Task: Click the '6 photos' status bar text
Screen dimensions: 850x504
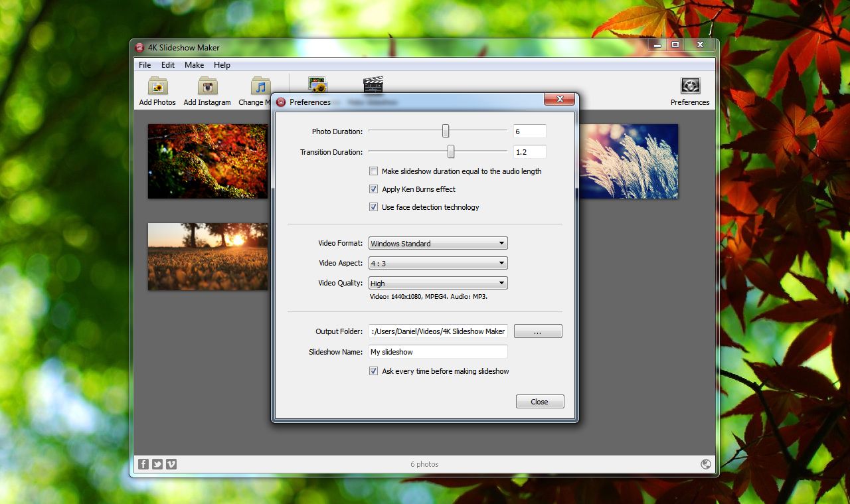Action: coord(424,464)
